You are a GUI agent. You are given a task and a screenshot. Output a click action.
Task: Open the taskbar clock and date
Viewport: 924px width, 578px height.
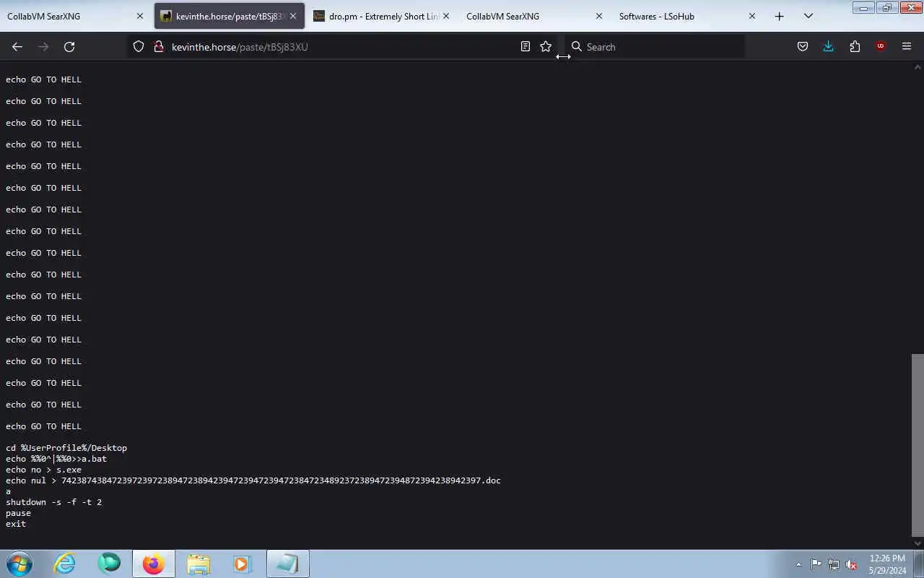point(887,564)
